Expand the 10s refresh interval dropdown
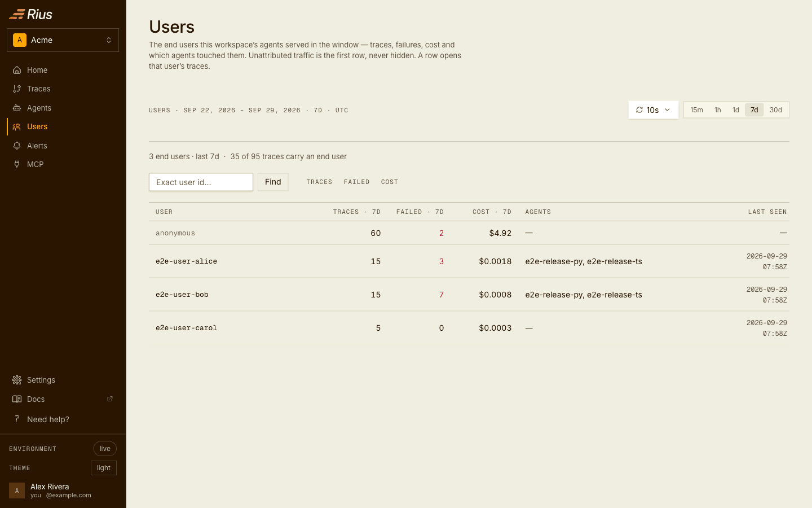This screenshot has width=812, height=508. pos(654,110)
